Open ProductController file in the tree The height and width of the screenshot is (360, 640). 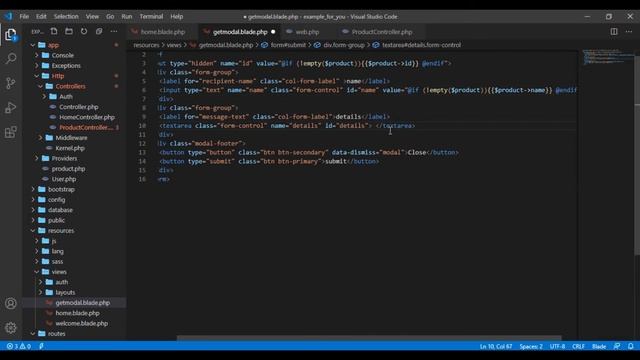86,127
